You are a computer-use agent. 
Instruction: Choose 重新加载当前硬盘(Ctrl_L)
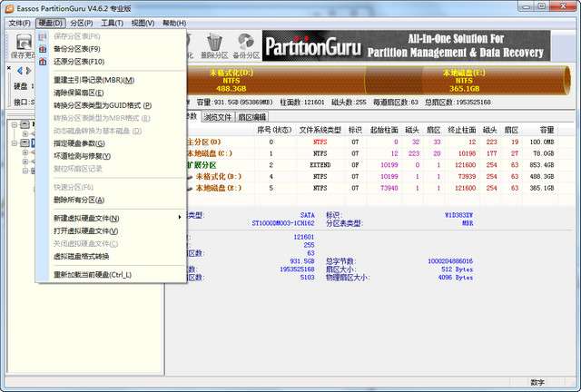(x=111, y=275)
